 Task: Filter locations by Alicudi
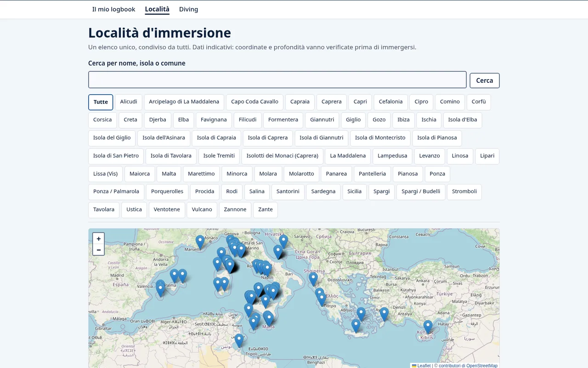[x=129, y=102]
